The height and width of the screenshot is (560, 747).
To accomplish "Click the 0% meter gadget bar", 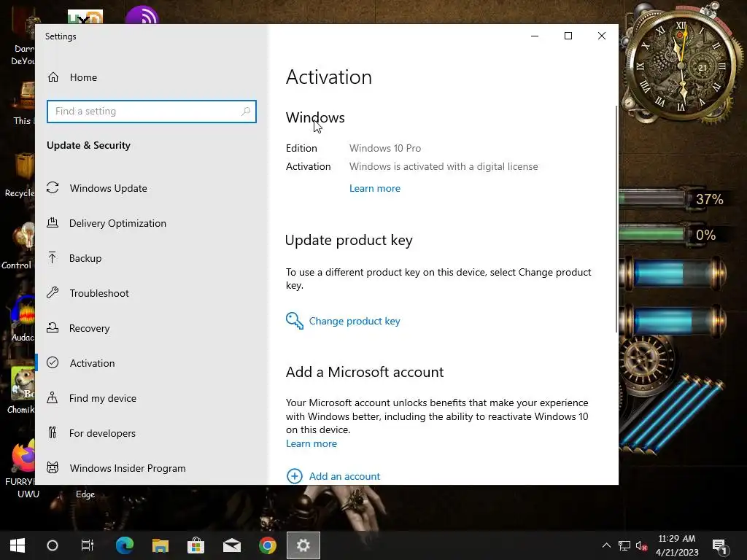I will point(673,235).
